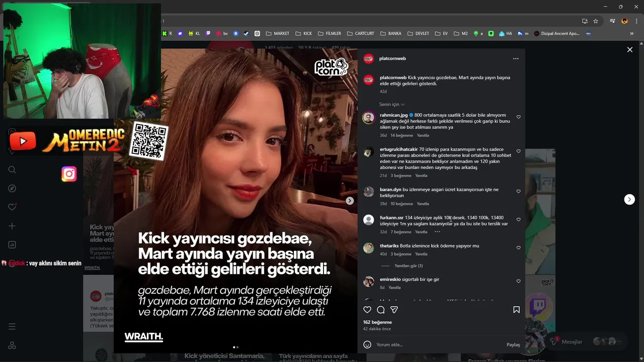Open ertugrulcihatcakir's profile avatar
The width and height of the screenshot is (644, 362).
click(369, 152)
